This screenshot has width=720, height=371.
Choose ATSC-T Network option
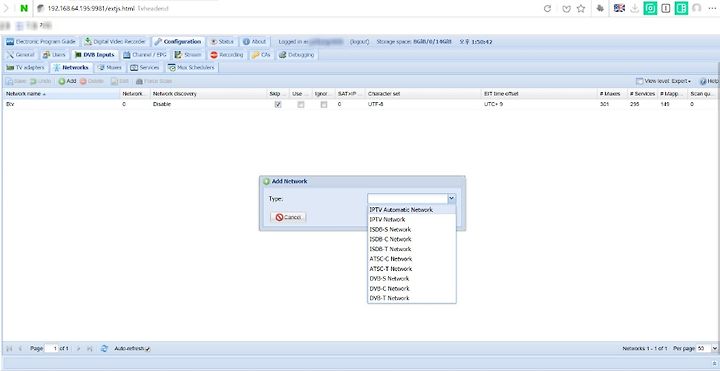coord(412,269)
